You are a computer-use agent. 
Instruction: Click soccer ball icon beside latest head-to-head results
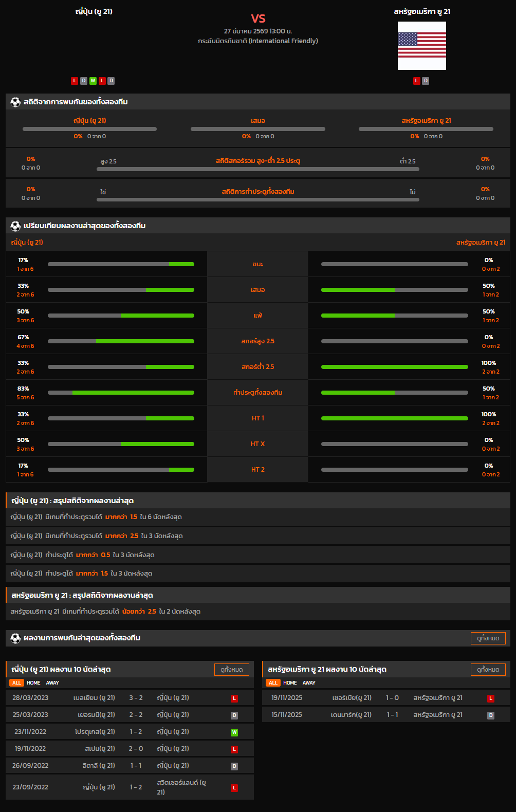pos(15,638)
